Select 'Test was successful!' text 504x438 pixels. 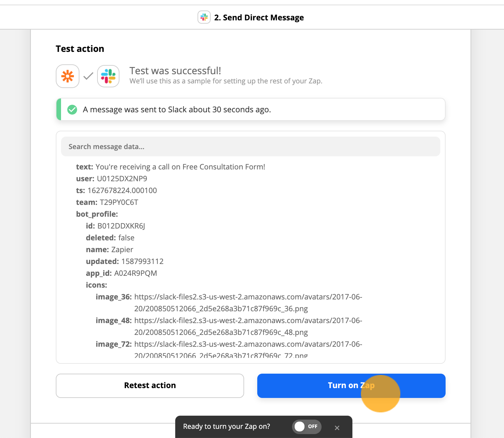pos(175,71)
